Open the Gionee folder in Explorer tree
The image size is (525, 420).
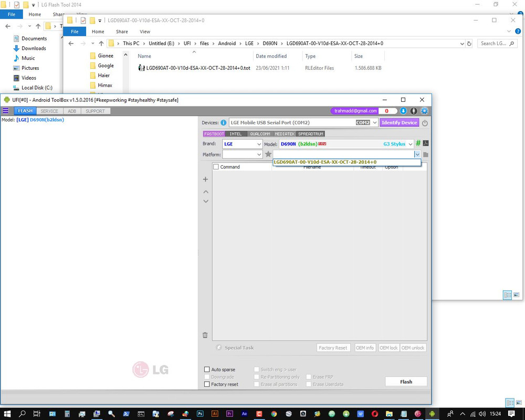click(102, 56)
